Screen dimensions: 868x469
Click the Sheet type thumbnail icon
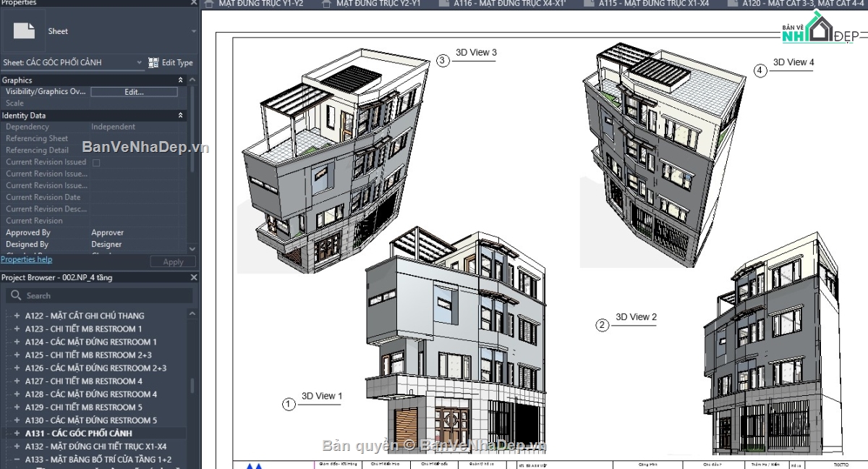pyautogui.click(x=25, y=31)
